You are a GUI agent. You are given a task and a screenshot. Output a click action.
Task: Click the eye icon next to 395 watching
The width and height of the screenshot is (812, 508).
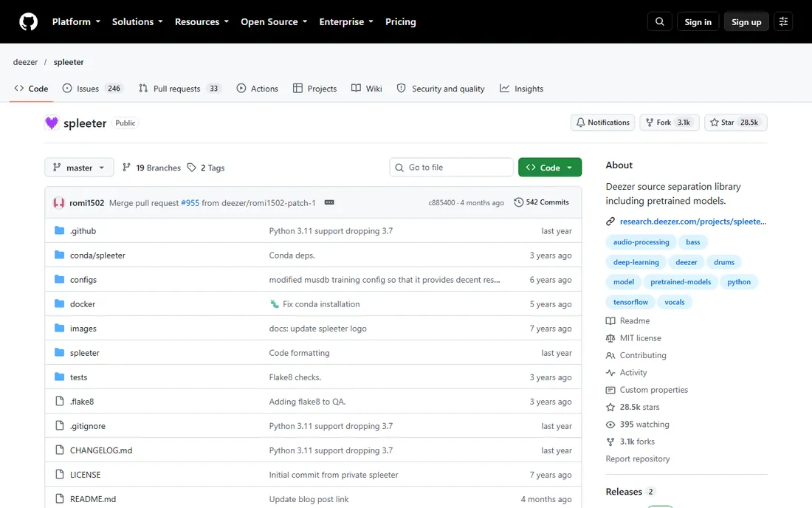610,425
